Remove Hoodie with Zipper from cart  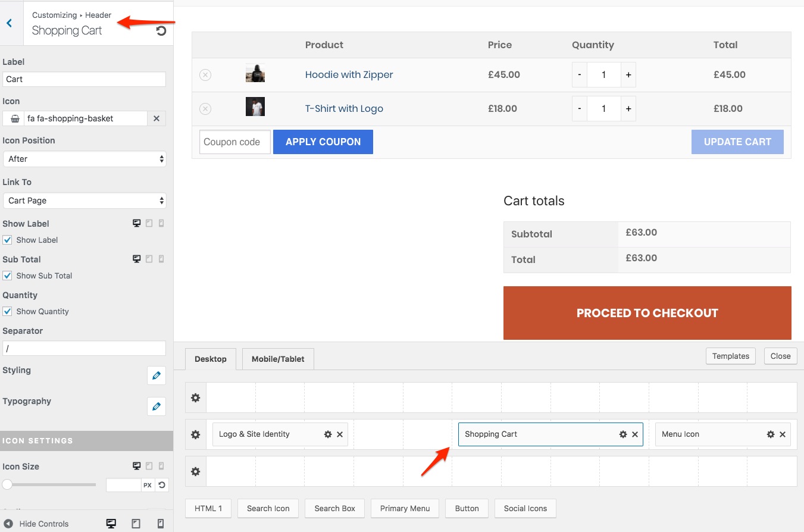205,75
